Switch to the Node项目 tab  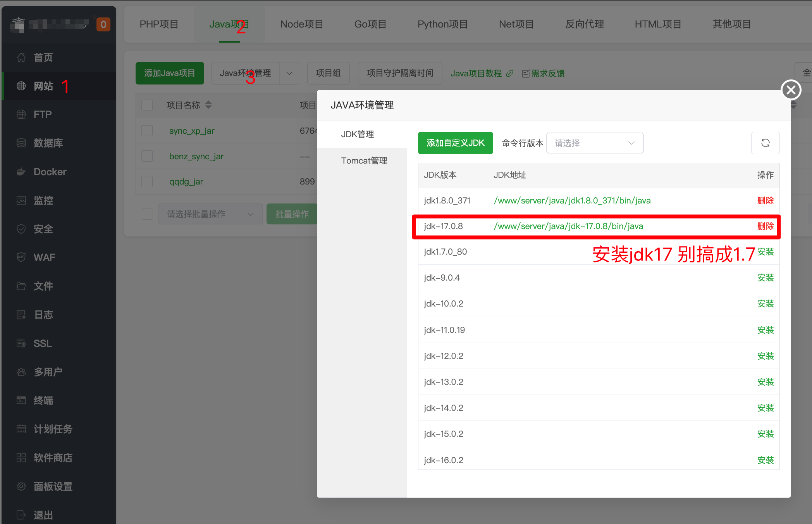(302, 24)
